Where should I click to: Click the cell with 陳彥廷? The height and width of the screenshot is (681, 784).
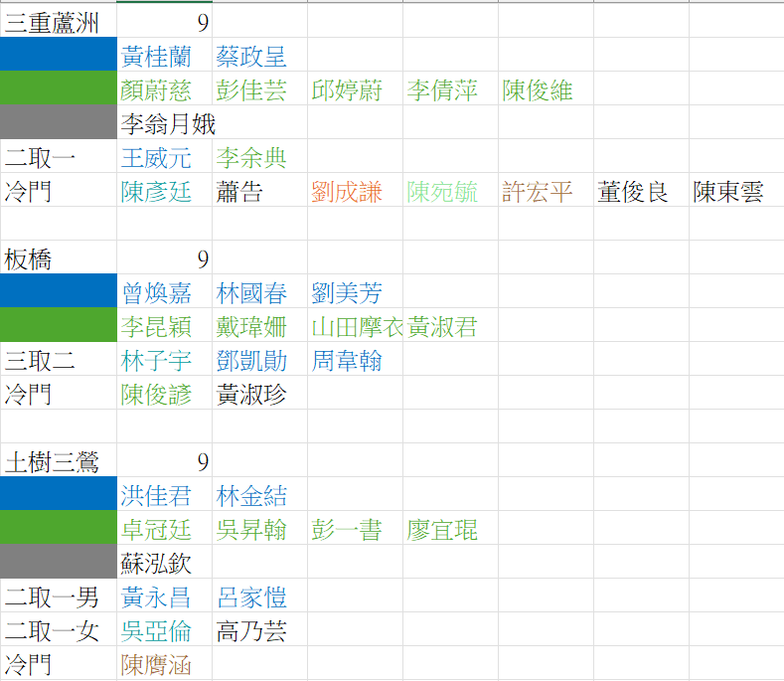pyautogui.click(x=165, y=190)
